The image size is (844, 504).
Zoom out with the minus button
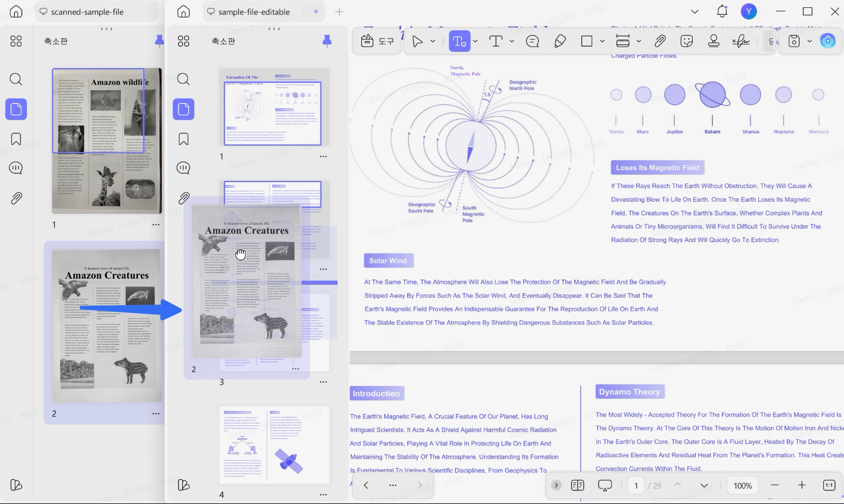[774, 485]
